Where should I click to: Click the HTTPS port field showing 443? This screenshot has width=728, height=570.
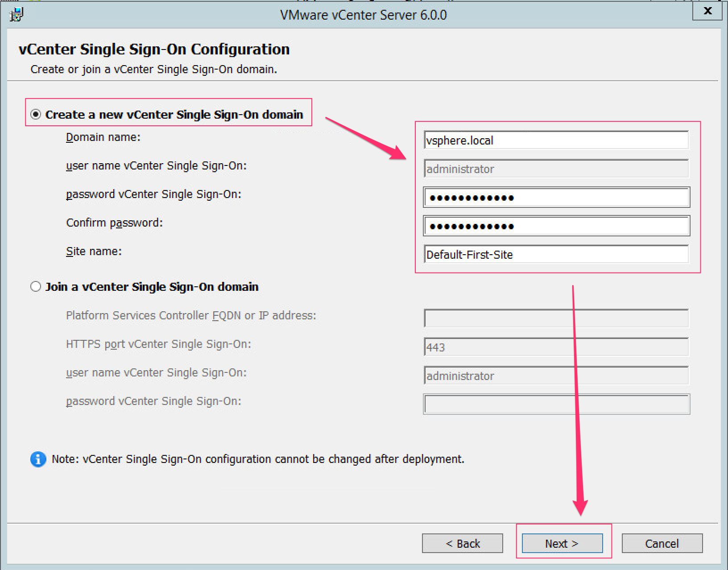pos(555,347)
